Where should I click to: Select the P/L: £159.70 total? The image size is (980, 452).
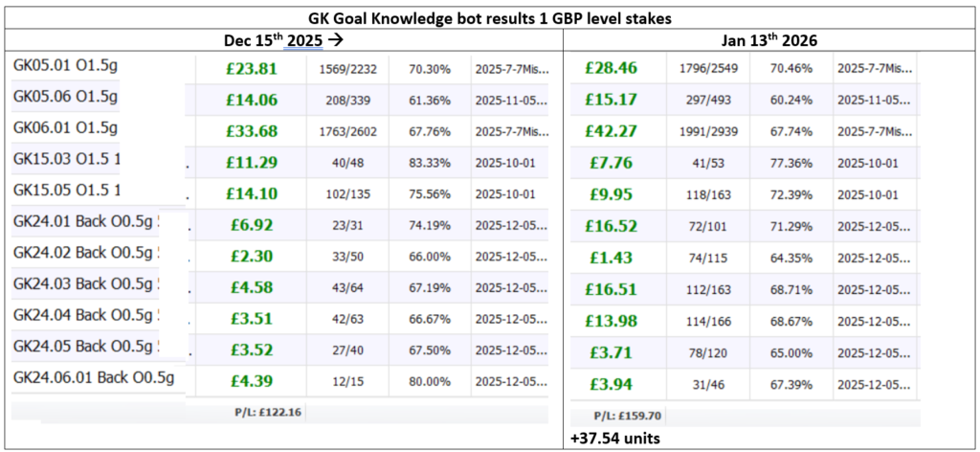[x=630, y=416]
